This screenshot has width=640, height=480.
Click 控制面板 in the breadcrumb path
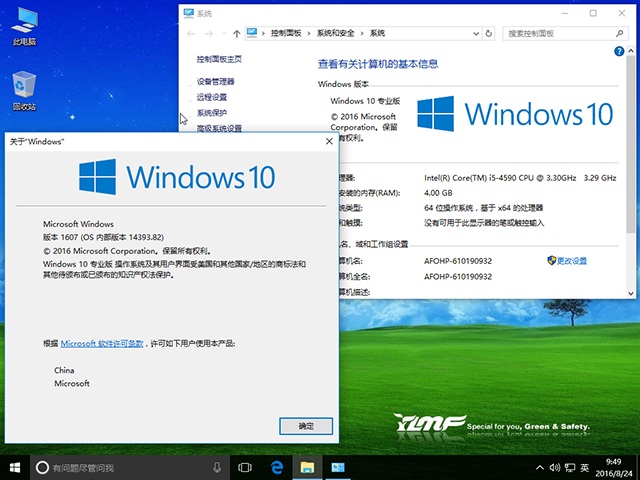(288, 33)
